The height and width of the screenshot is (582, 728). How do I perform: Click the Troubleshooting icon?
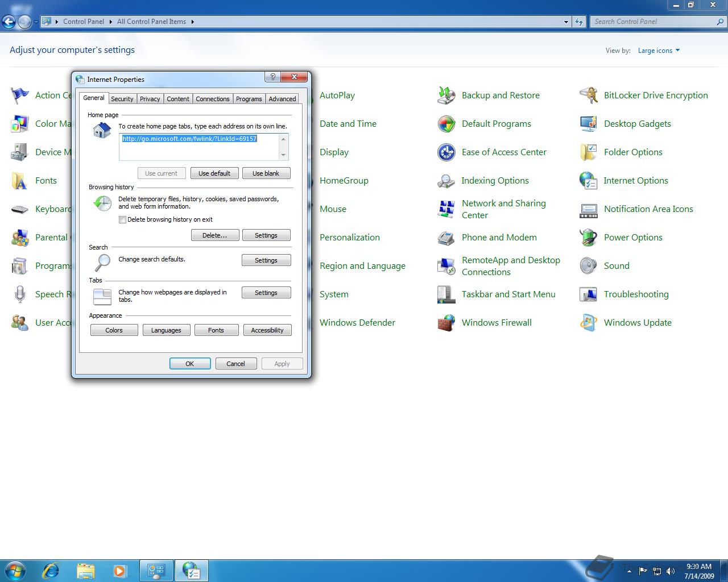tap(589, 294)
